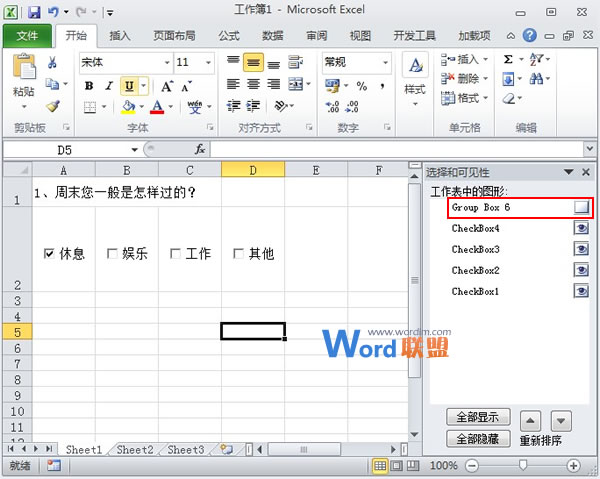This screenshot has height=479, width=600.
Task: Check the 娱乐 checkbox
Action: tap(112, 254)
